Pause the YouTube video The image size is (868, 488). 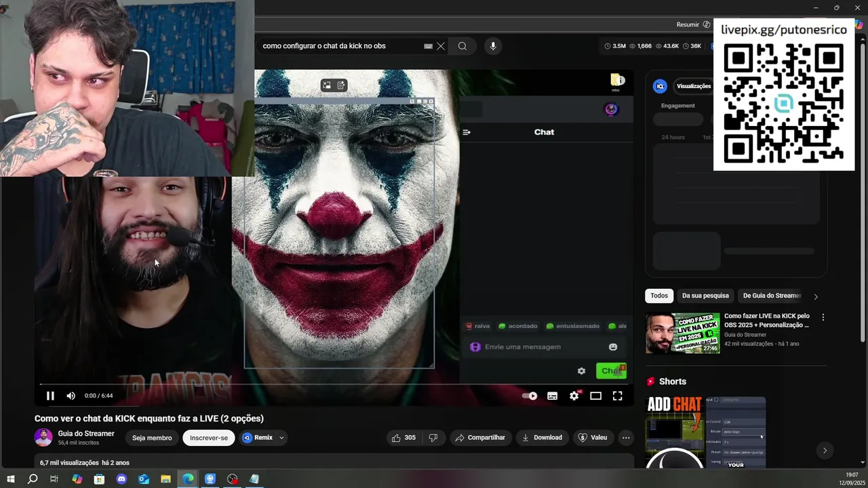(50, 396)
